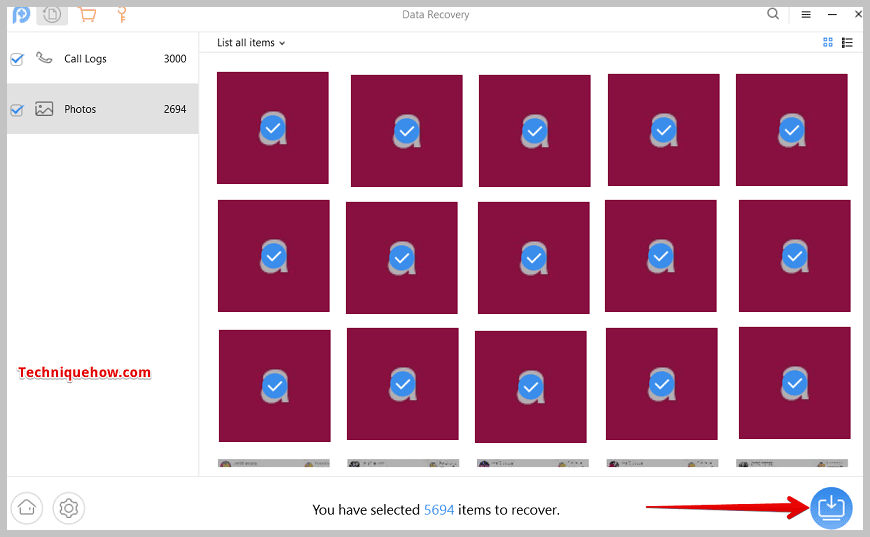This screenshot has height=537, width=870.
Task: Open the hamburger menu
Action: 806,14
